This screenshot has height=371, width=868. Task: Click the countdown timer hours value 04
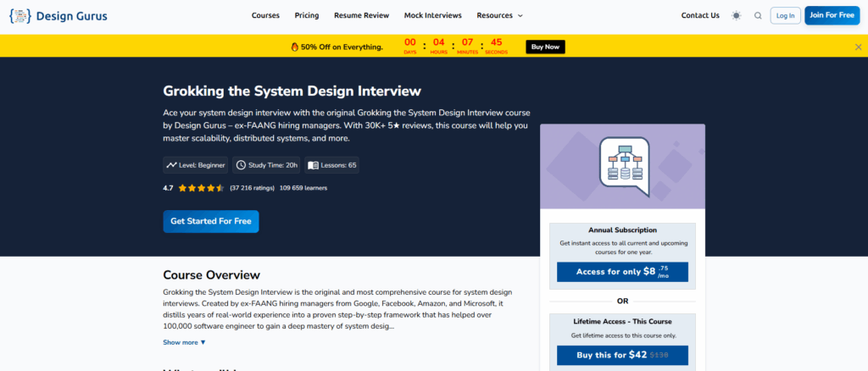click(x=439, y=42)
